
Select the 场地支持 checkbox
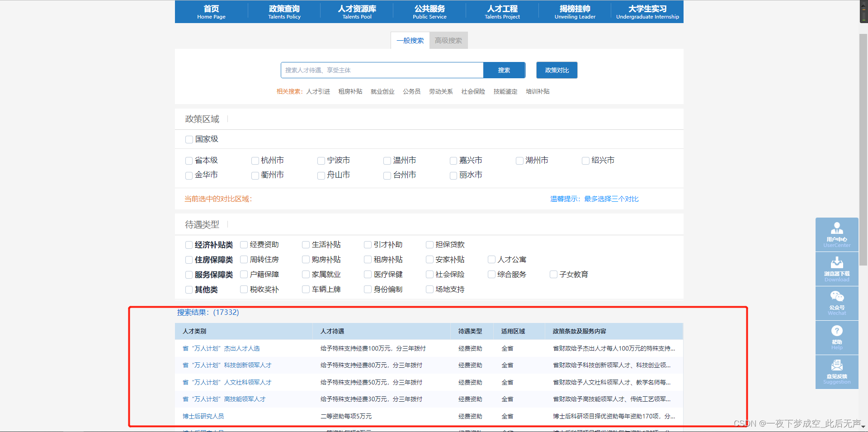pyautogui.click(x=429, y=290)
